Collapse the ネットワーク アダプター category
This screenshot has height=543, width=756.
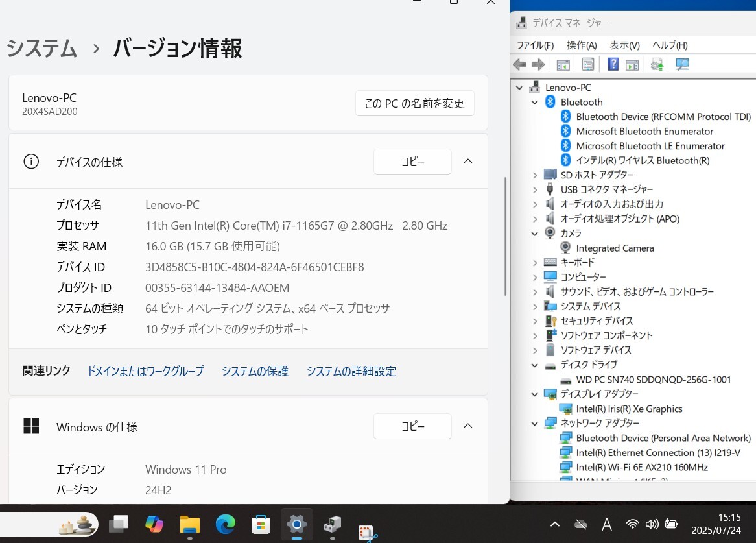click(x=535, y=424)
